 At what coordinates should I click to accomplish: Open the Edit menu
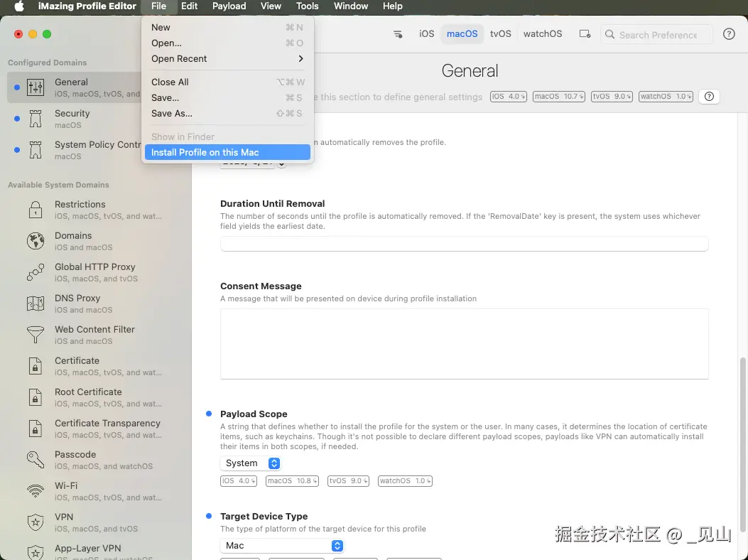click(x=190, y=6)
